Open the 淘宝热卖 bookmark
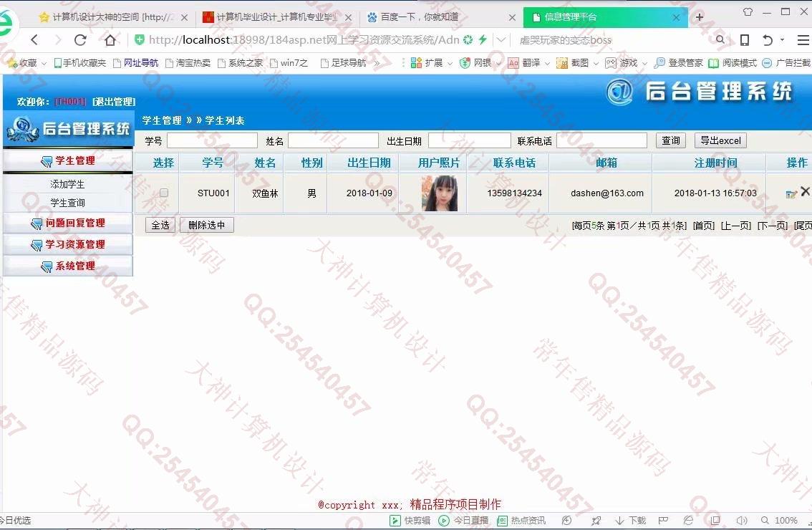 click(188, 63)
